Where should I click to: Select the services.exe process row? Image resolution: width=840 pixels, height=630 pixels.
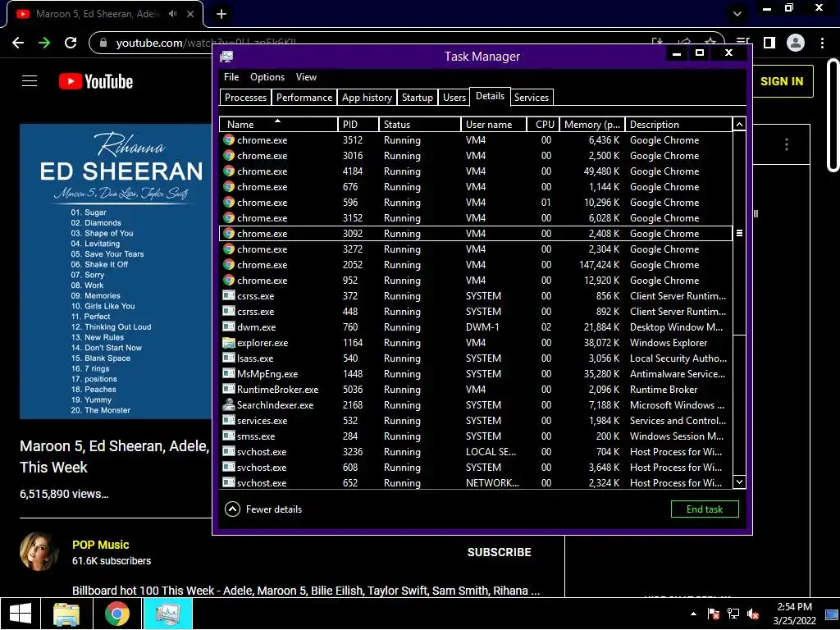coord(476,421)
